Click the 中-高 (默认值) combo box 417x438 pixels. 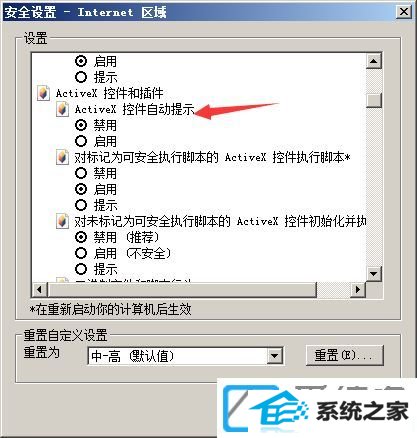pos(185,356)
